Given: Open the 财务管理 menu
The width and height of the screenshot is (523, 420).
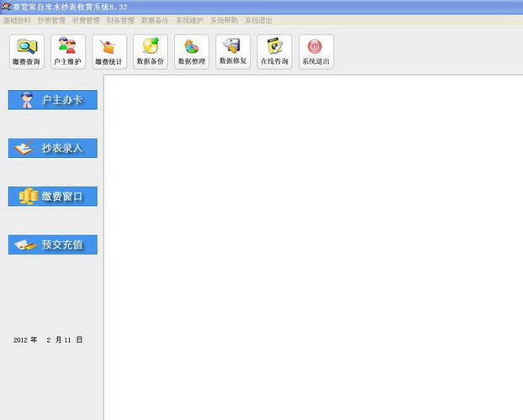Looking at the screenshot, I should [x=120, y=20].
